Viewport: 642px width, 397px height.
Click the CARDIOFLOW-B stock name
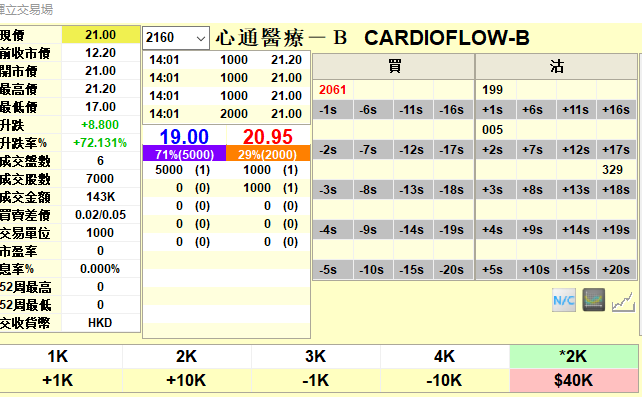click(447, 38)
